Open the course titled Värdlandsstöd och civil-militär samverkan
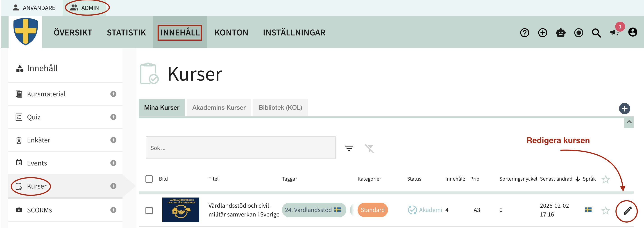 pos(244,210)
